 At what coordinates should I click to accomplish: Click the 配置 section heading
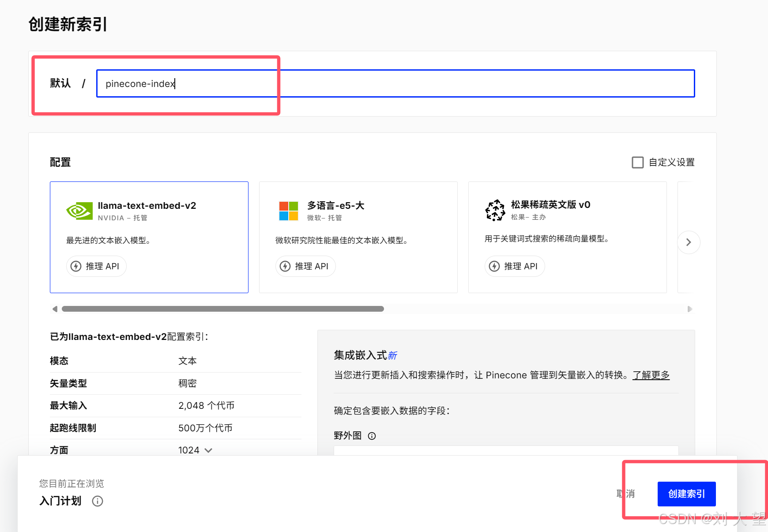pos(60,162)
